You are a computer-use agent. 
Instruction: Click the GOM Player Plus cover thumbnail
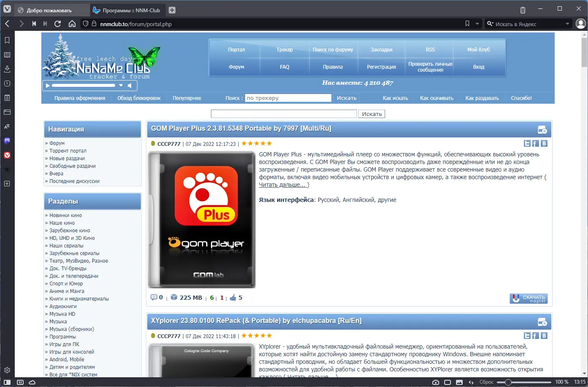[202, 220]
